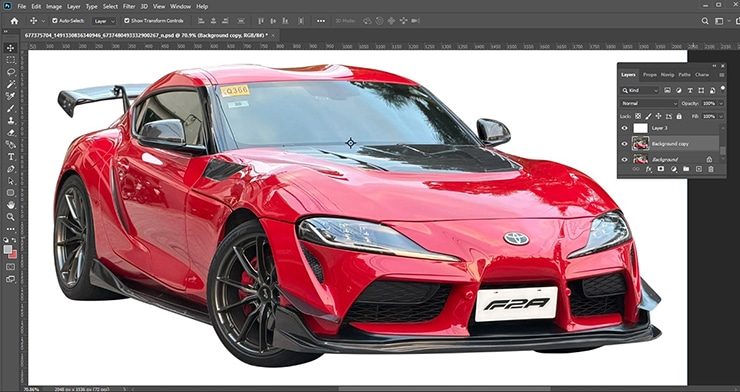This screenshot has width=740, height=392.
Task: Select the Horizontal Type tool
Action: point(10,157)
